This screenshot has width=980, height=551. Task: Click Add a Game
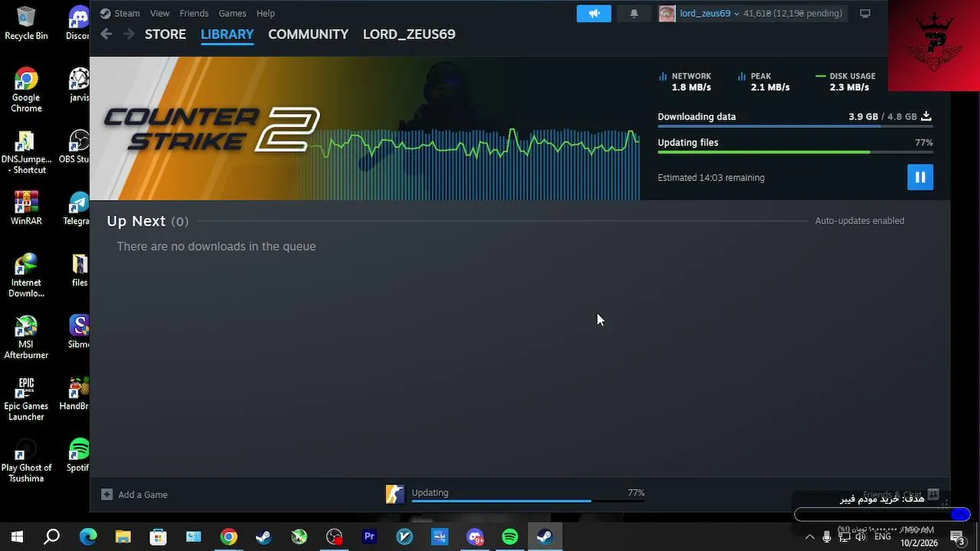[x=135, y=494]
